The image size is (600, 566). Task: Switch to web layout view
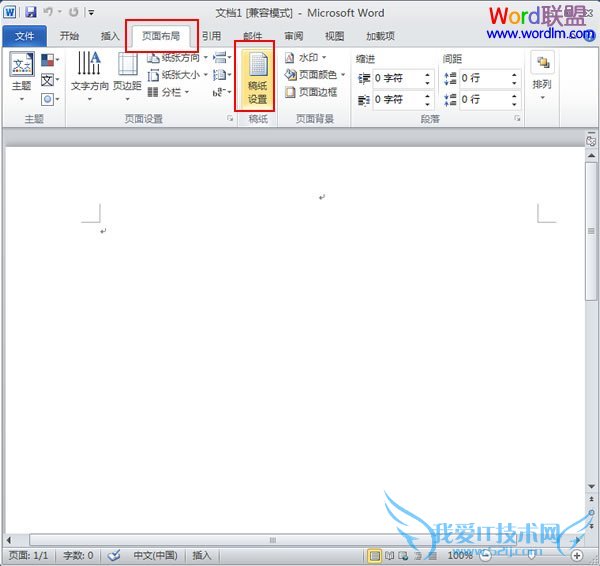(x=403, y=556)
